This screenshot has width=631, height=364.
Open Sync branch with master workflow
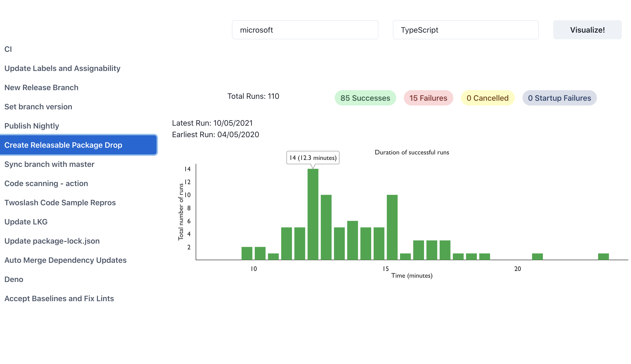point(49,164)
